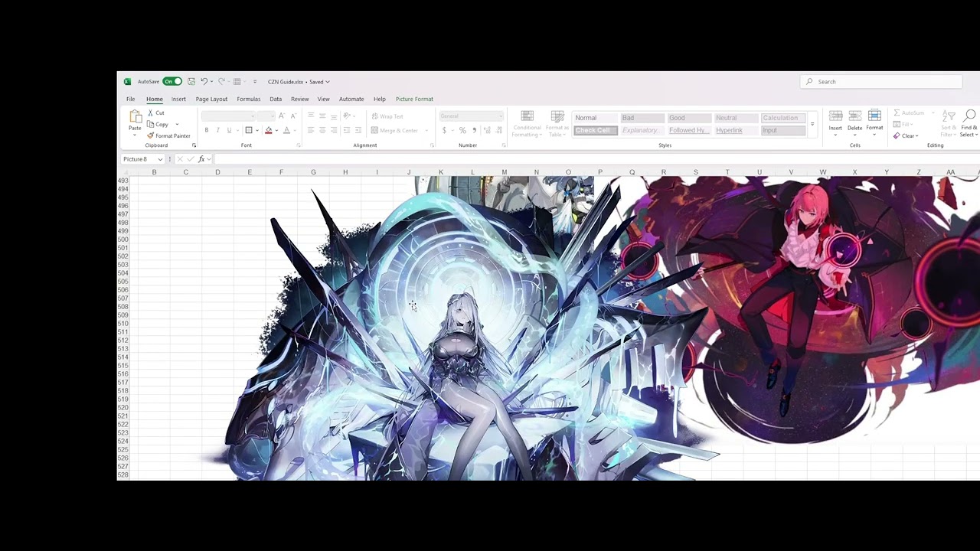Click Increase Indent icon
The width and height of the screenshot is (980, 551).
tap(358, 130)
